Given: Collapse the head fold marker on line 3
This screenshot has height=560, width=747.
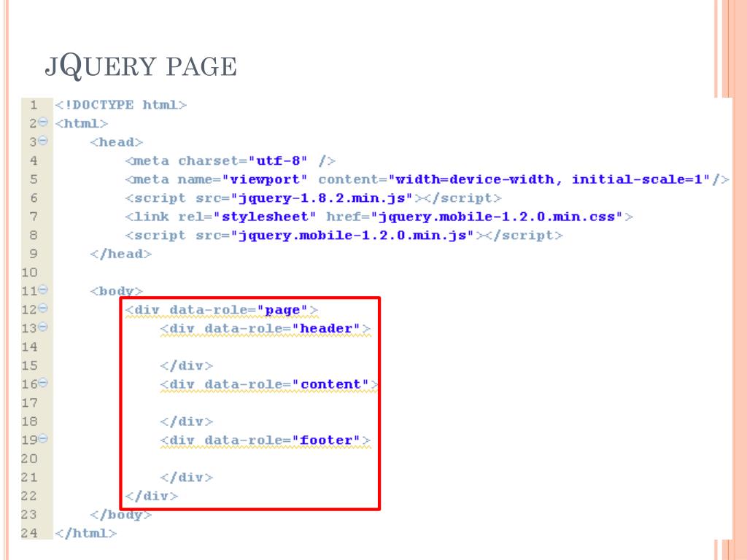Looking at the screenshot, I should pos(43,141).
